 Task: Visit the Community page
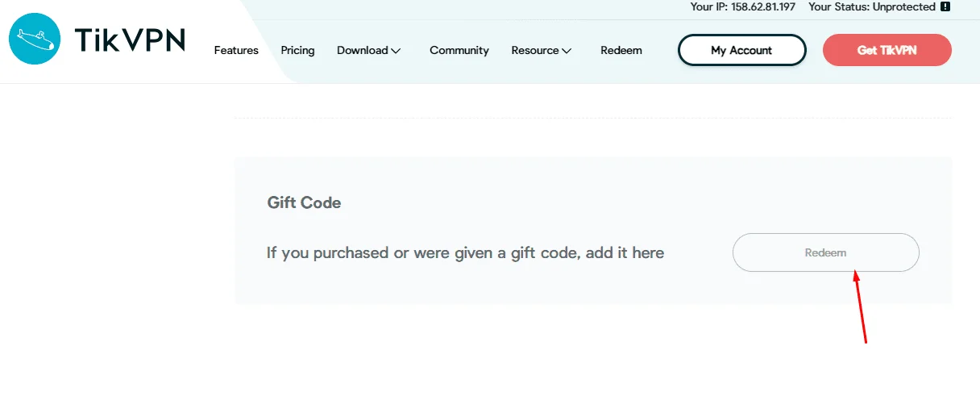[x=459, y=50]
